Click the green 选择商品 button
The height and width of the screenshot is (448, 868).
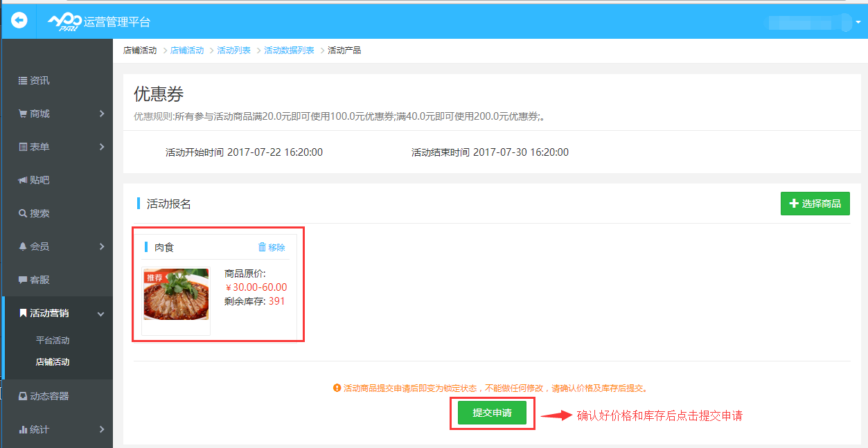coord(815,203)
